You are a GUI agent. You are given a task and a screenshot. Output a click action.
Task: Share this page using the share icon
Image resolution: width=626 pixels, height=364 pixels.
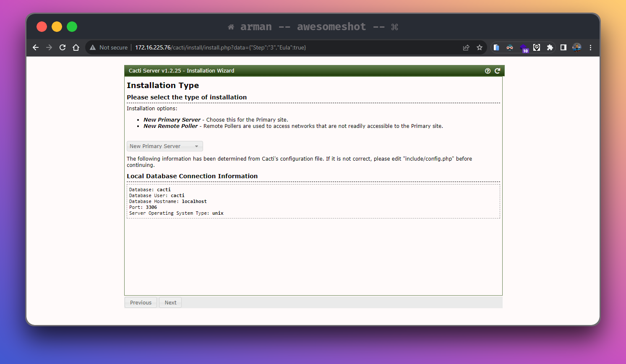click(x=466, y=47)
